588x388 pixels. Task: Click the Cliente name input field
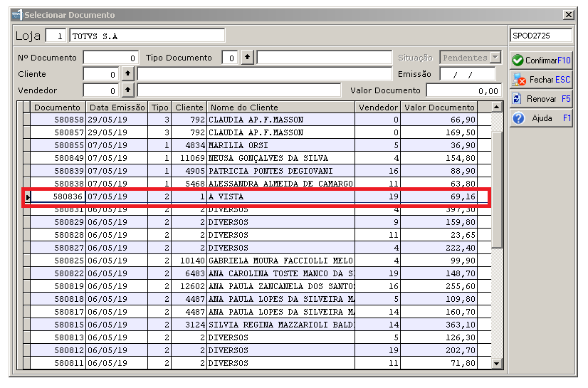(x=265, y=74)
